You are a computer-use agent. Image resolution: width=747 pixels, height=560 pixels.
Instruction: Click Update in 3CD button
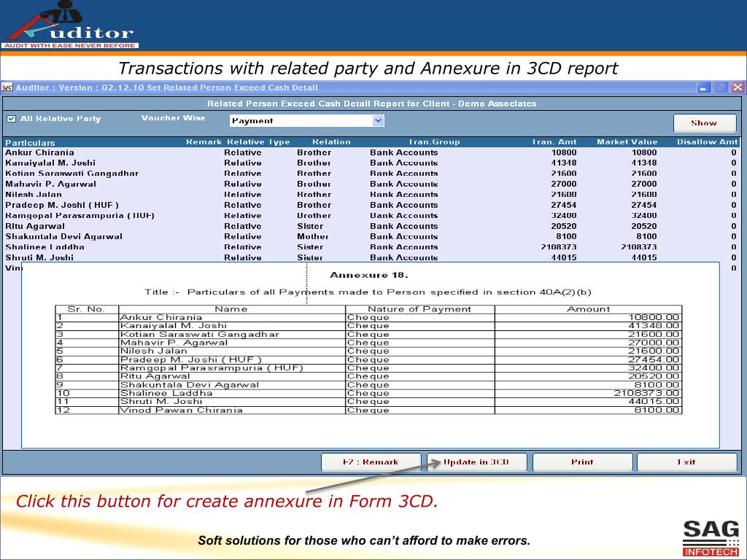click(x=476, y=462)
